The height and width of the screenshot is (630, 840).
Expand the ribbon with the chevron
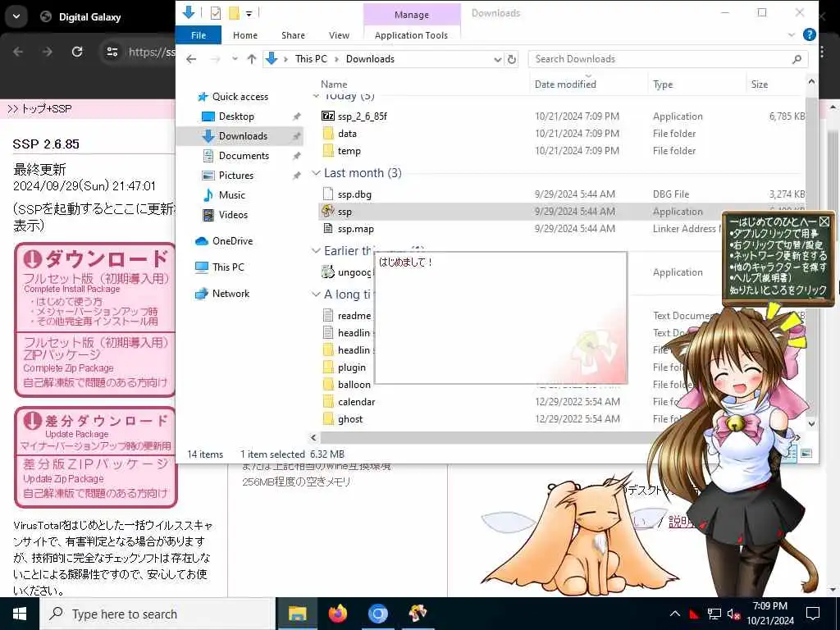792,34
